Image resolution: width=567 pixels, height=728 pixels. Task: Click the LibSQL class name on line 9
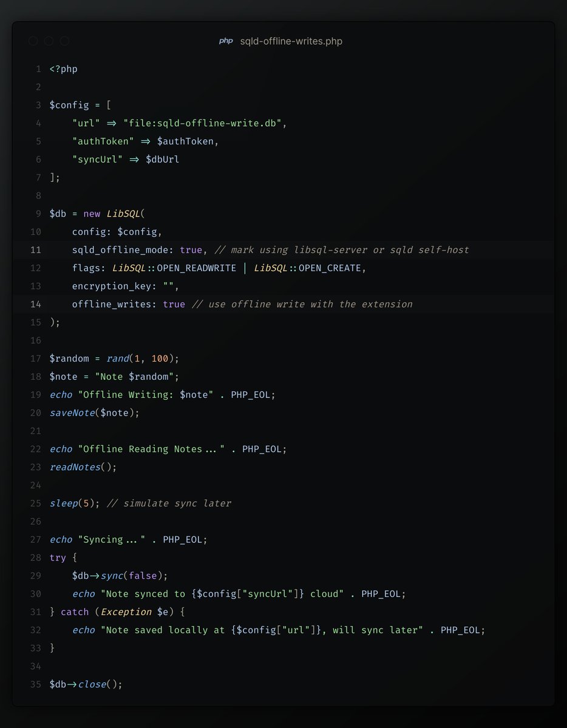coord(123,214)
